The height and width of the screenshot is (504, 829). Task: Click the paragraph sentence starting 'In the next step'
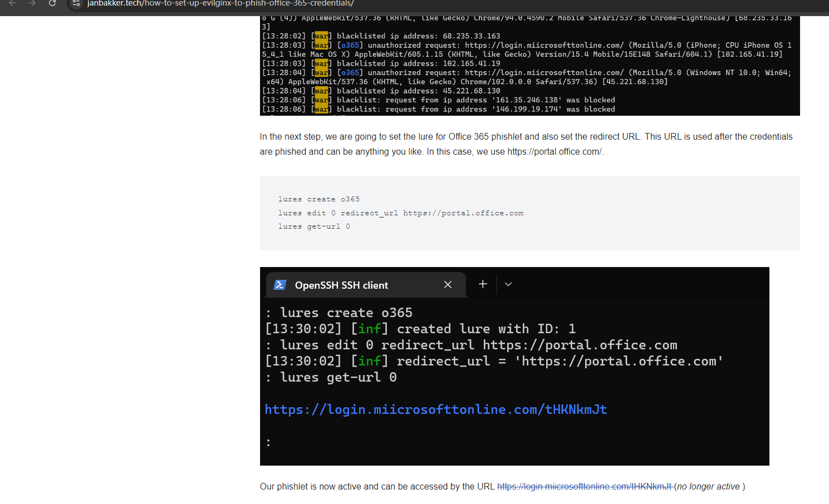[x=526, y=144]
